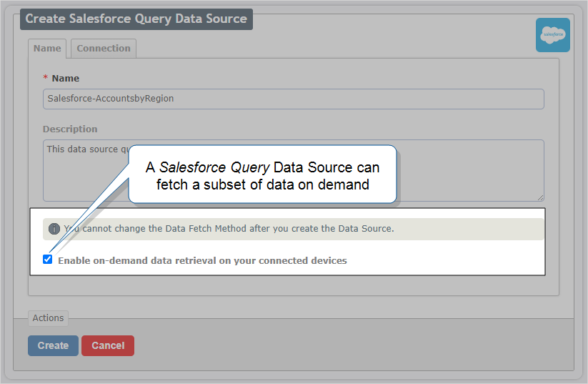Click the 'Enable on-demand data retrieval' label text
588x384 pixels.
click(x=202, y=261)
